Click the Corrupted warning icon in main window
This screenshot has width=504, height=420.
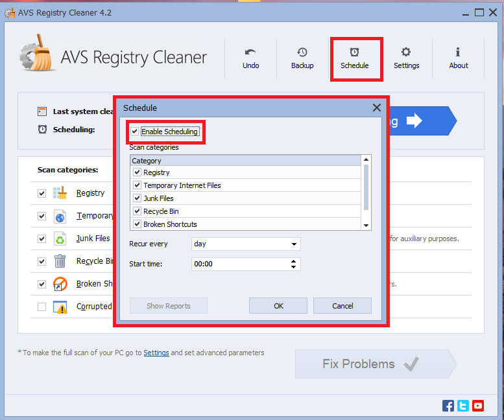(x=60, y=307)
